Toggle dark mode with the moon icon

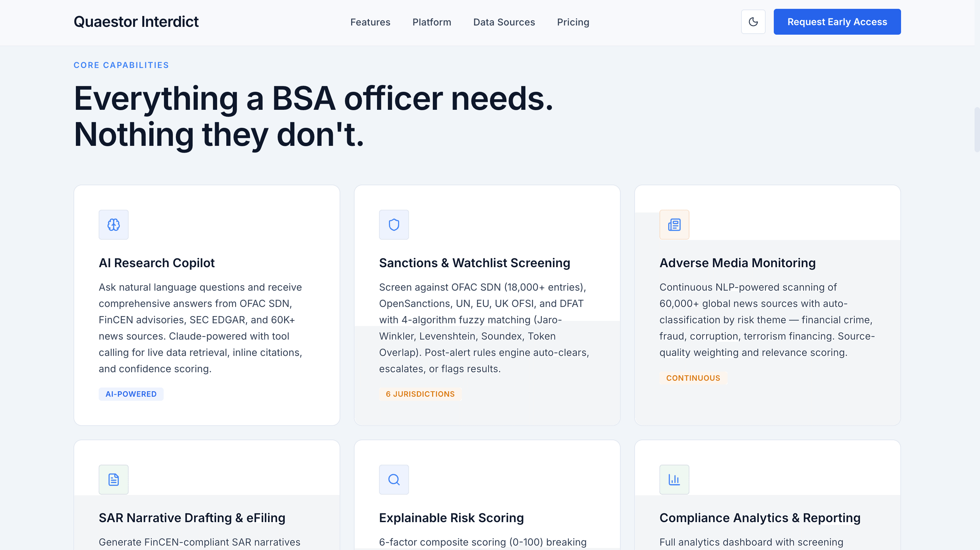pyautogui.click(x=753, y=22)
